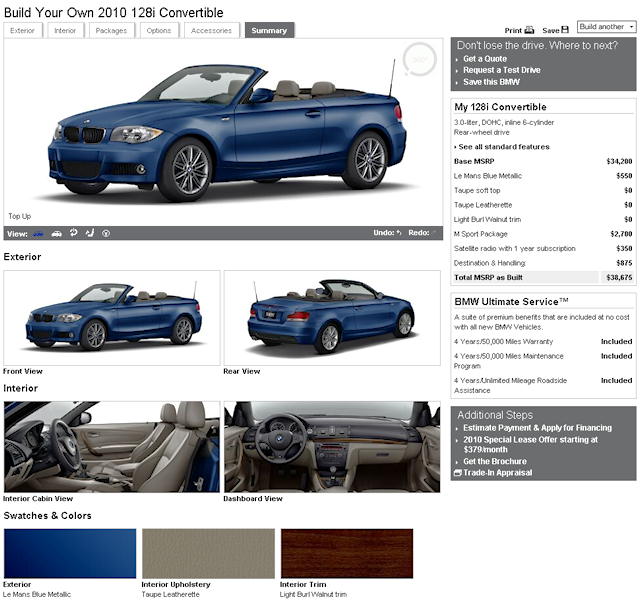Click the 4 Years/50,000 Miles Maintenance Program text

509,361
